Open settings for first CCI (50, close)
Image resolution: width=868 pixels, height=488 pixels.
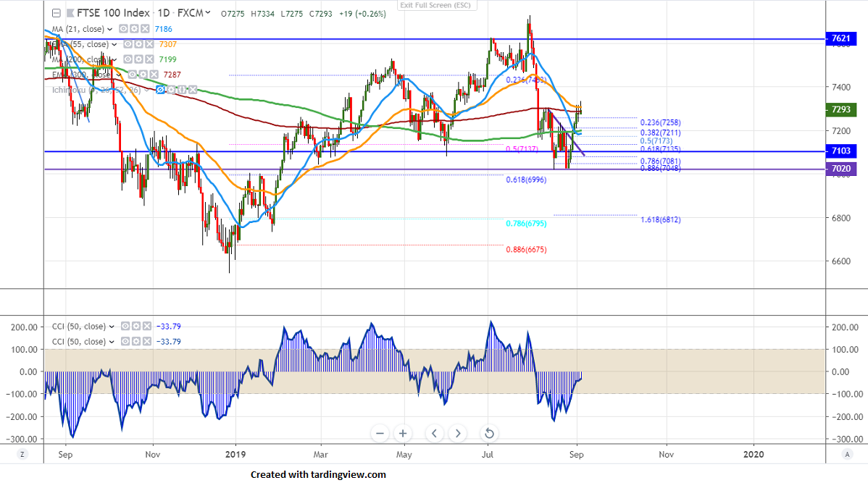click(x=136, y=327)
